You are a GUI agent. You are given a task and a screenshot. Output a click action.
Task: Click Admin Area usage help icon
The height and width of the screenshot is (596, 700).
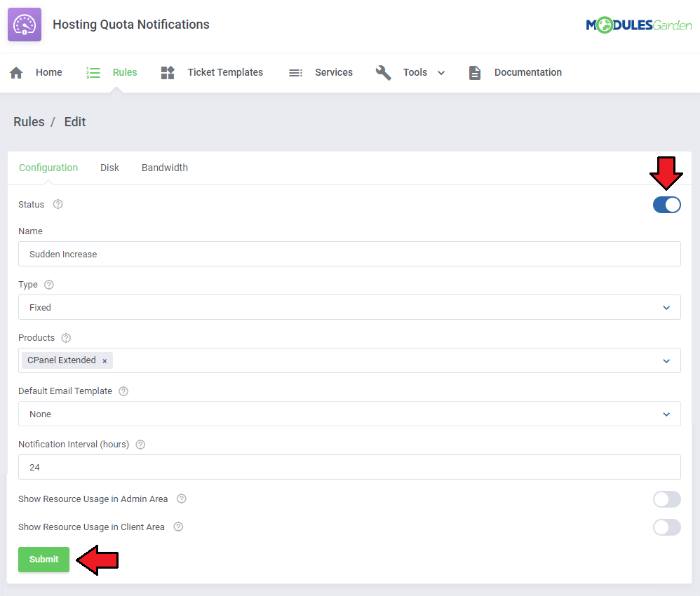[181, 499]
